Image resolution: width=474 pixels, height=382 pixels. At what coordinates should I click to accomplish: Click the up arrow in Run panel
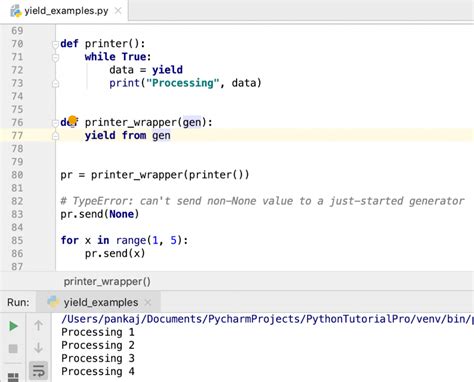[x=38, y=326]
